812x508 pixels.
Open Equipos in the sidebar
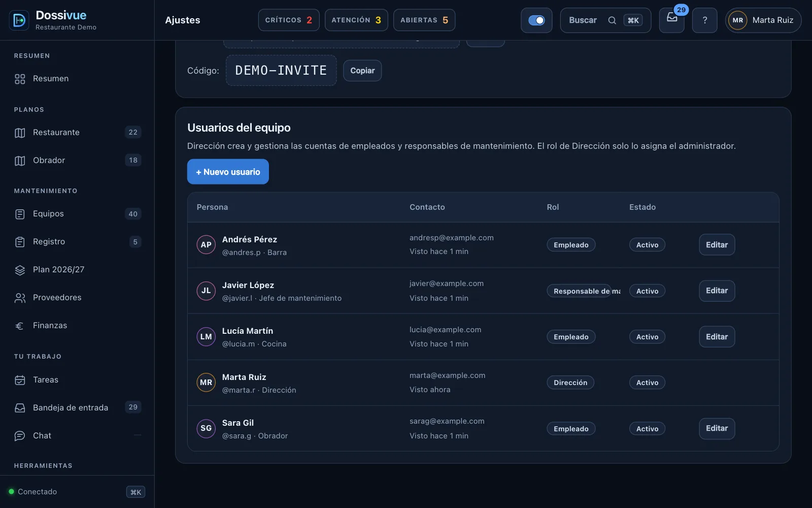[x=77, y=213]
